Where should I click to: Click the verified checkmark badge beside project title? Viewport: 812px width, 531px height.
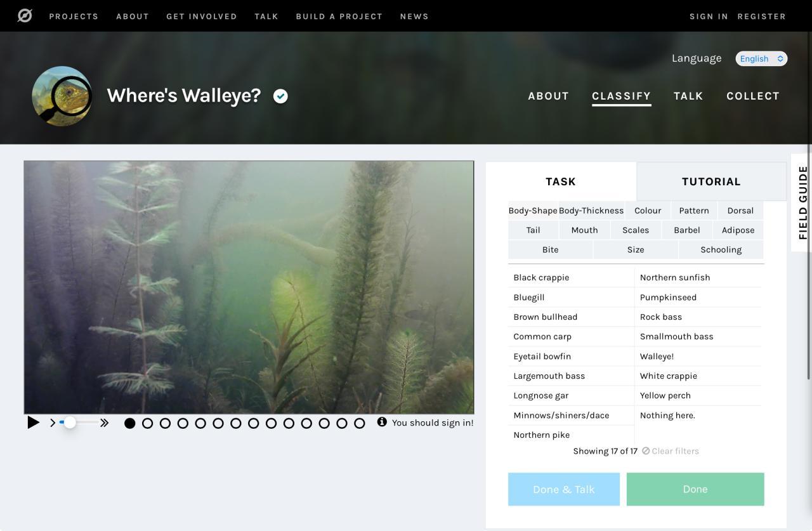pyautogui.click(x=280, y=96)
